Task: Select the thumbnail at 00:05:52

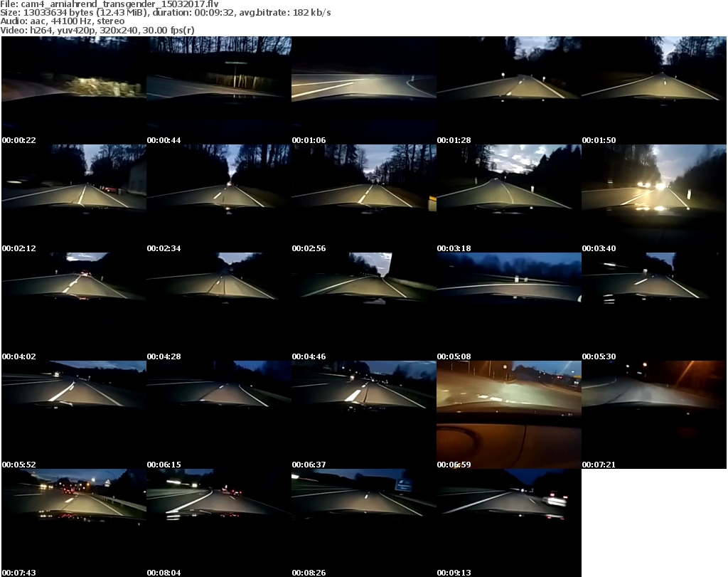Action: [x=74, y=415]
